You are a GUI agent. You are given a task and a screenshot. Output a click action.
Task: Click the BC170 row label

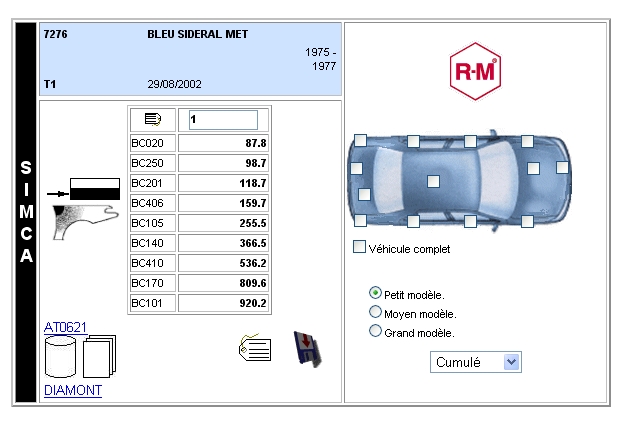(153, 283)
